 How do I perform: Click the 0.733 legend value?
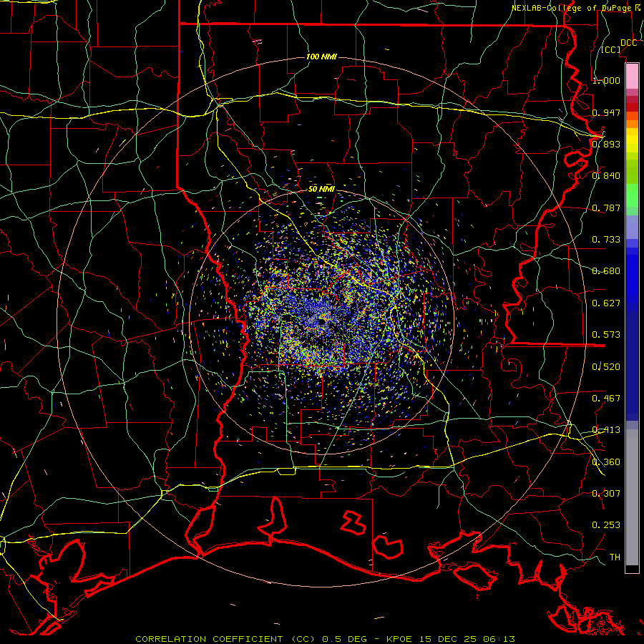click(x=606, y=240)
